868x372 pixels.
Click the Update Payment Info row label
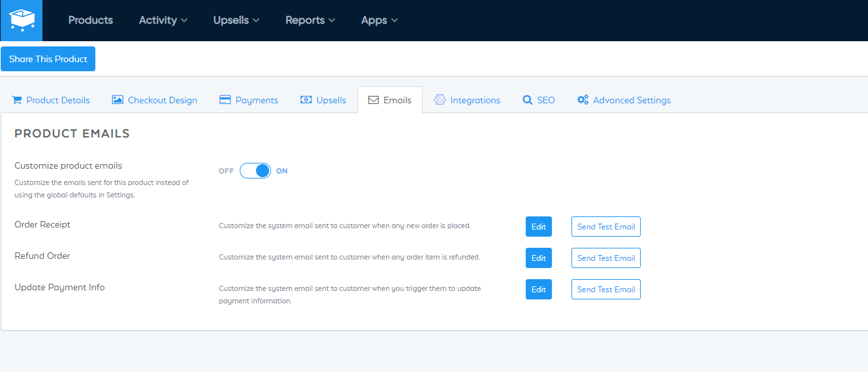(59, 287)
